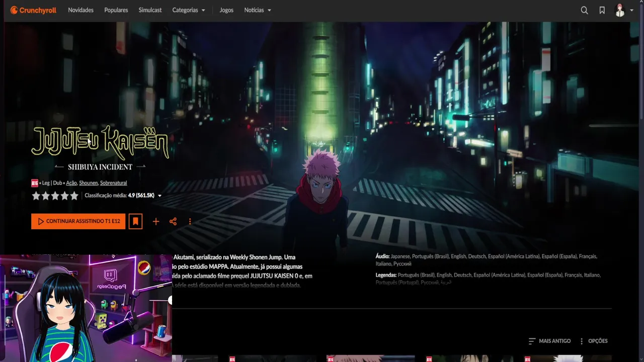644x362 pixels.
Task: Rate the series three stars
Action: [x=55, y=196]
